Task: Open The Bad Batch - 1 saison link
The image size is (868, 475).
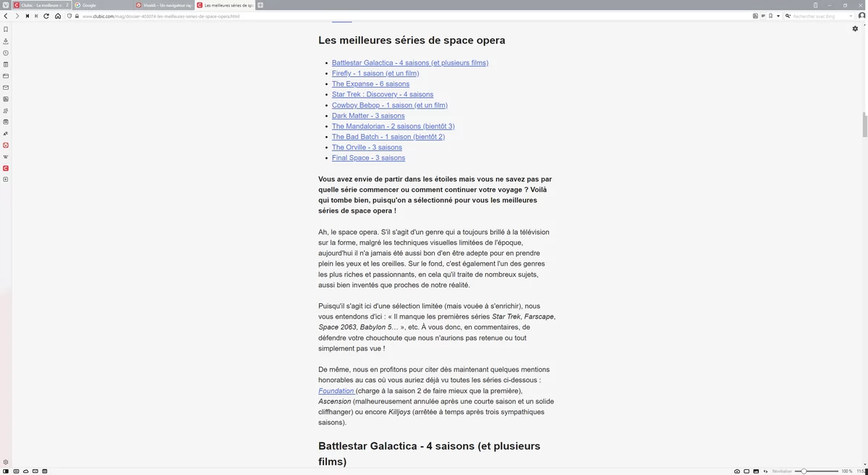Action: point(388,137)
